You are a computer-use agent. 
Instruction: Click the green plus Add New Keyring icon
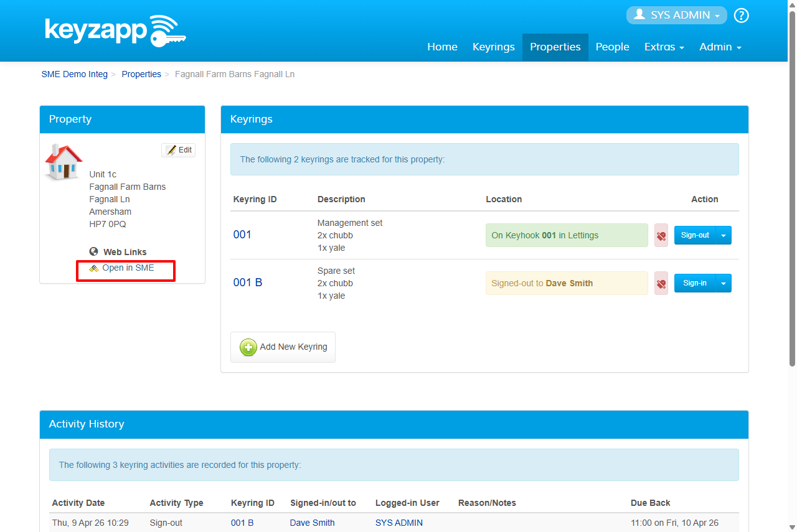(x=248, y=347)
